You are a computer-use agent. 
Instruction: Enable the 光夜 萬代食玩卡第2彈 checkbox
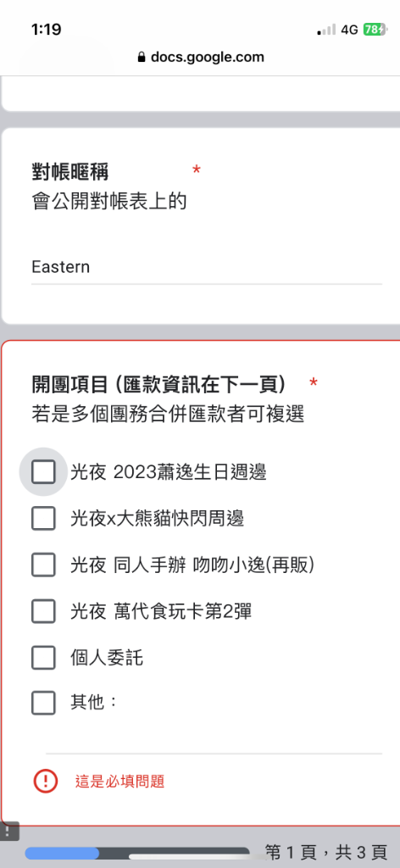click(43, 611)
